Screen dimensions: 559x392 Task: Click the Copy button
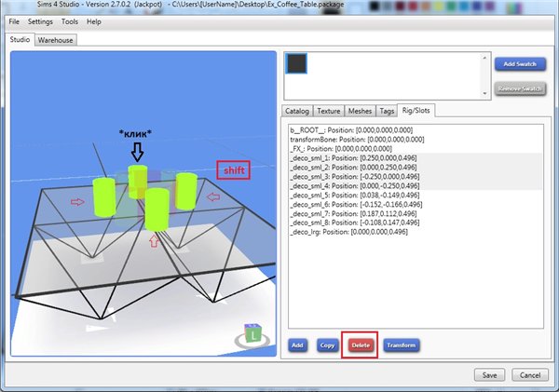click(x=326, y=345)
